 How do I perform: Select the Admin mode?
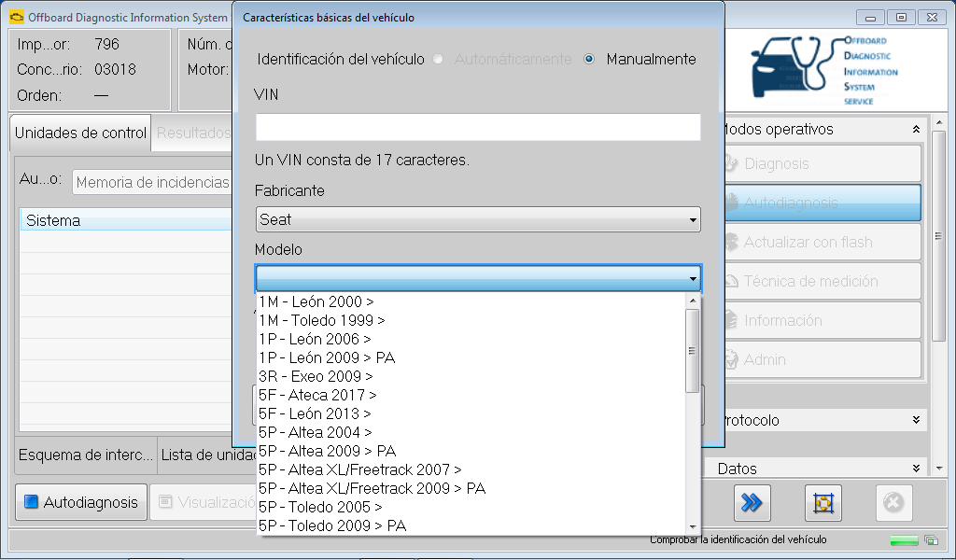[x=822, y=359]
